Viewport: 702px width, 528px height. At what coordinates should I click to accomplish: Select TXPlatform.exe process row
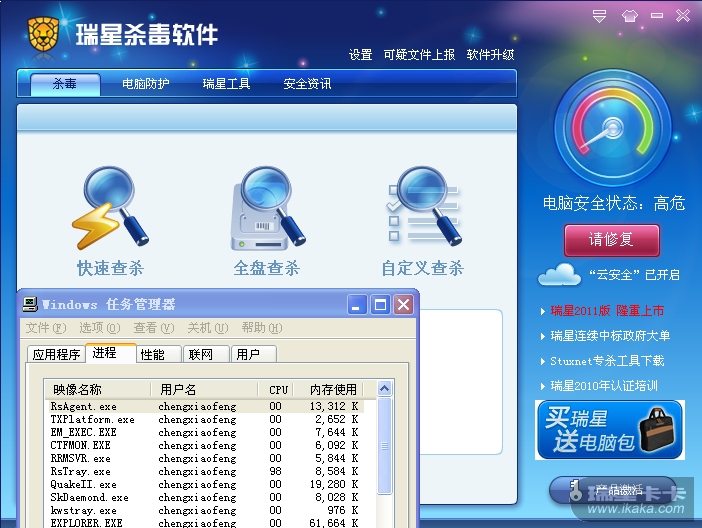click(x=206, y=419)
